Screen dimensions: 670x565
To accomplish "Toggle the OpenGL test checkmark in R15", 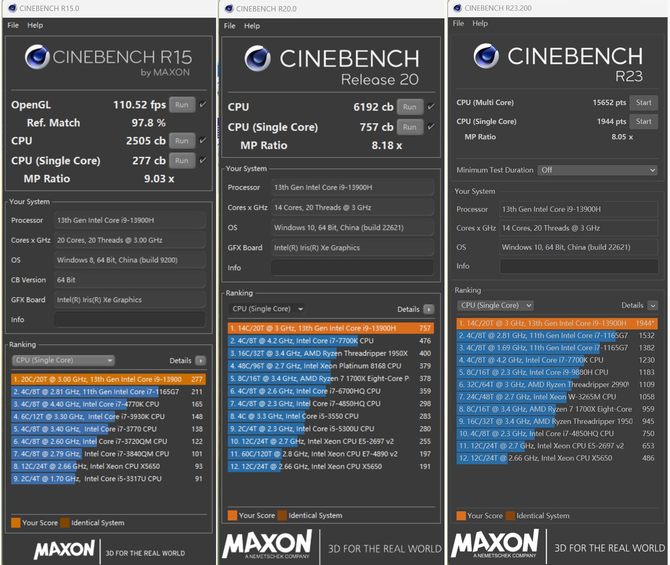I will pos(203,104).
